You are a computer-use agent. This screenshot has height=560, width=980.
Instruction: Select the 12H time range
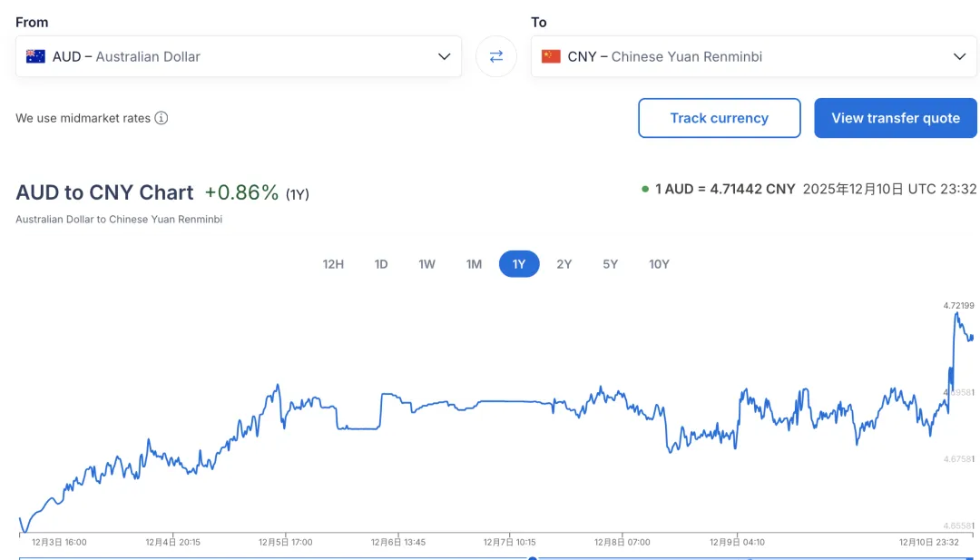click(333, 264)
